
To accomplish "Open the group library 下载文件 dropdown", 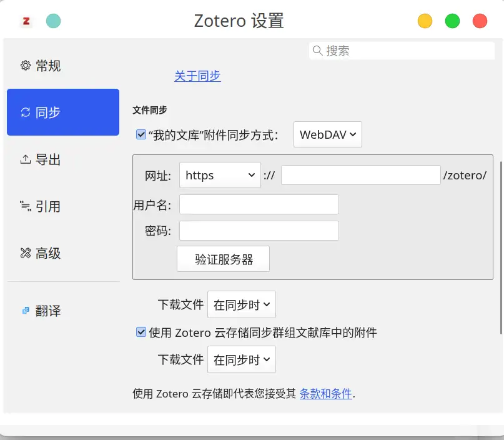I will click(241, 360).
